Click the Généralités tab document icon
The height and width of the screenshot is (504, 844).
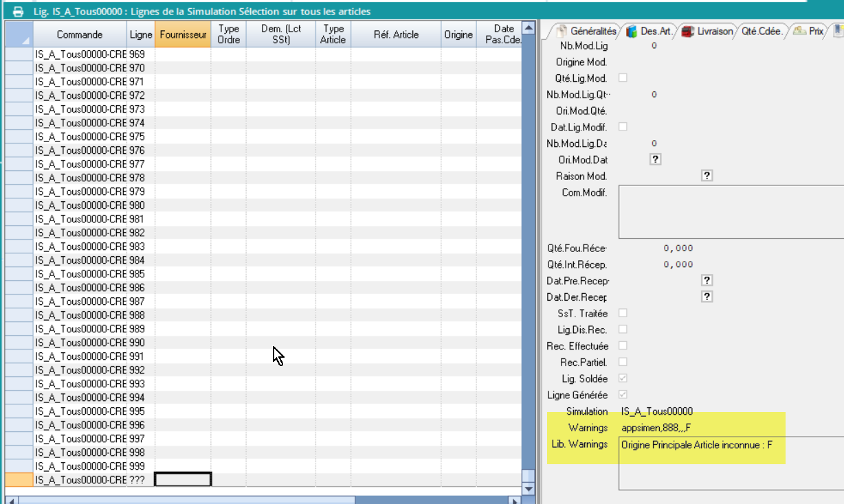[x=562, y=32]
